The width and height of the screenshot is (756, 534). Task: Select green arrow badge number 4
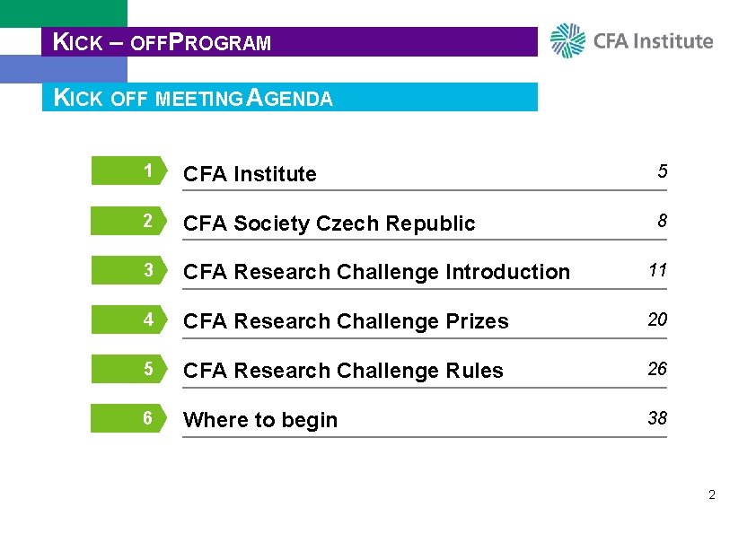129,320
